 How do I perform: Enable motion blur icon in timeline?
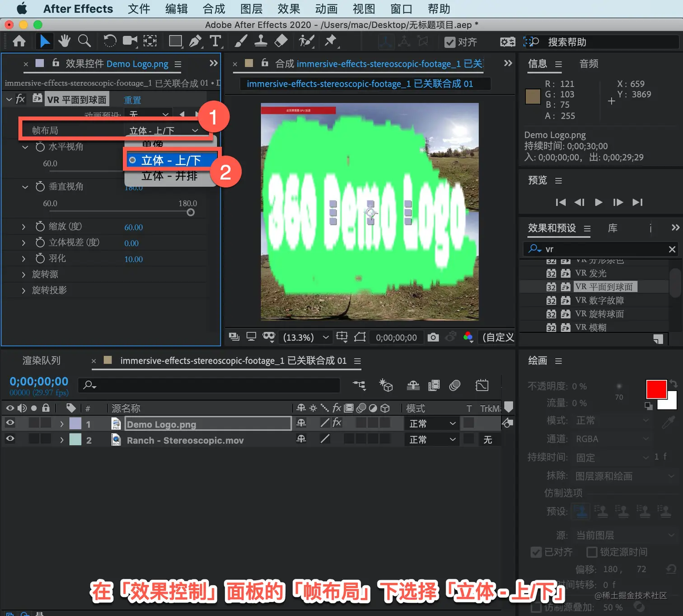tap(455, 385)
